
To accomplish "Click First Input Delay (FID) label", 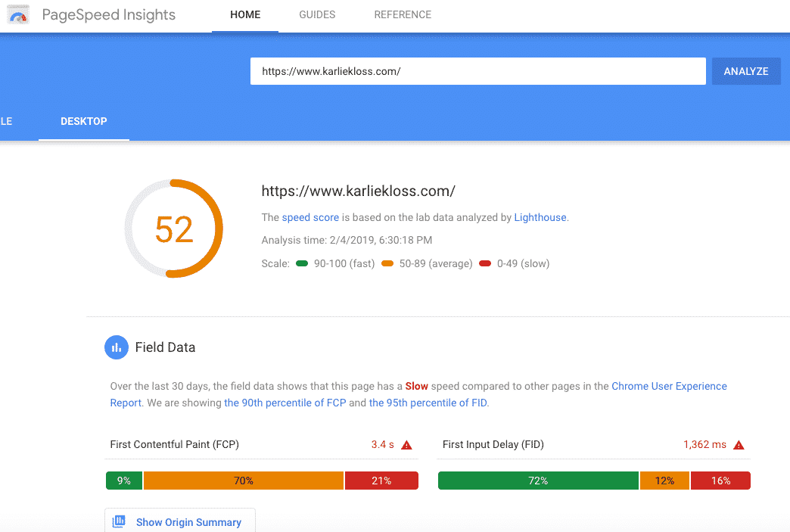I will tap(493, 445).
